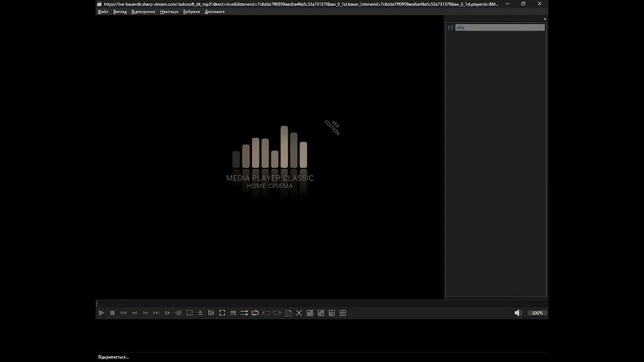Click the A-B repeat mark-out icon
Screen dimensions: 644x362
(277, 313)
